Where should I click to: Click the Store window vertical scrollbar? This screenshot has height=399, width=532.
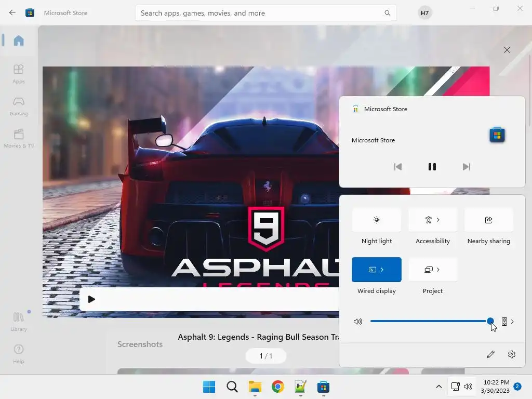click(529, 91)
